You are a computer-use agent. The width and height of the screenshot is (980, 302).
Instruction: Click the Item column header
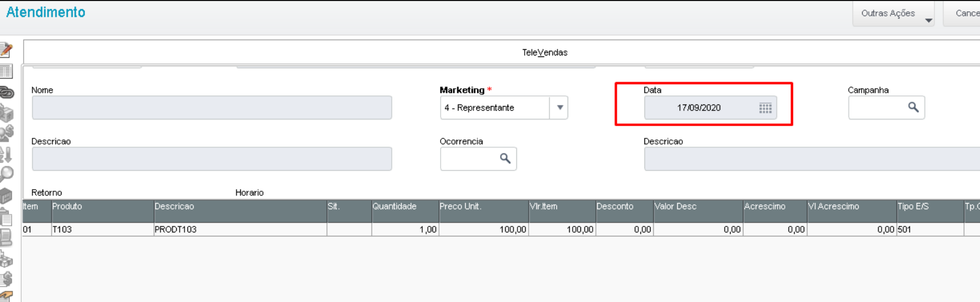click(36, 211)
